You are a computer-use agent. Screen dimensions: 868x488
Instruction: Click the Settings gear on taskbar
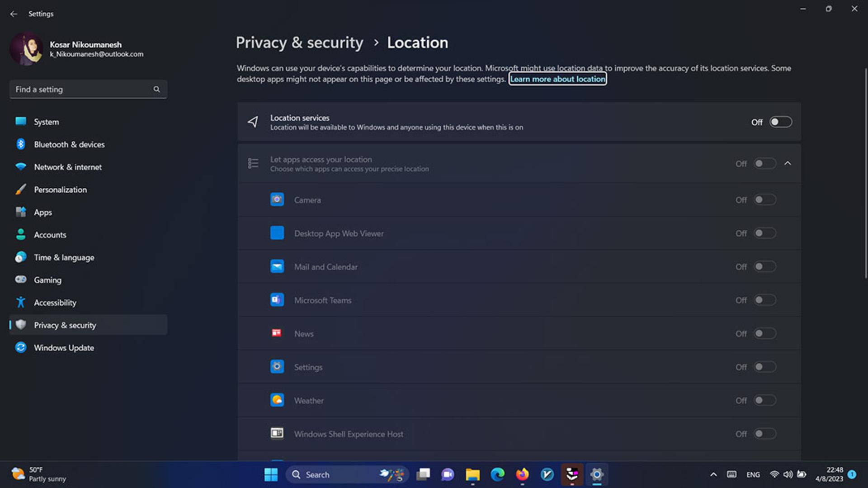[x=597, y=474]
